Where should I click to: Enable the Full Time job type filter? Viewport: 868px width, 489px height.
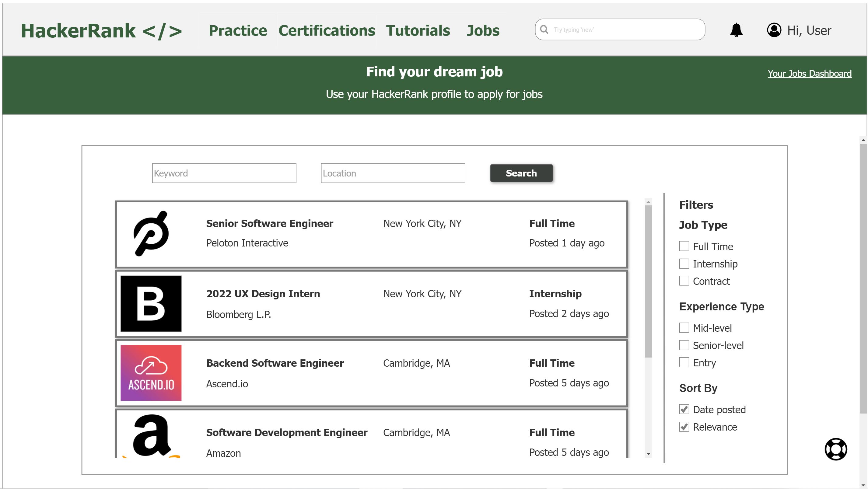pyautogui.click(x=684, y=246)
